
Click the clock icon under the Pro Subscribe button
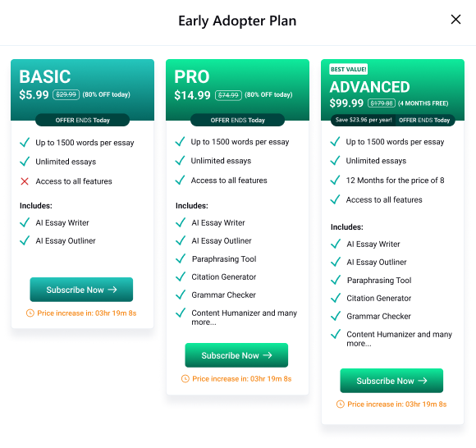(x=185, y=379)
